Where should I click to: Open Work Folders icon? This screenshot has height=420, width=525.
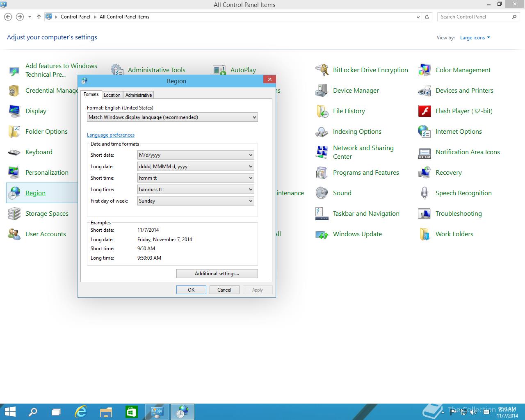[x=425, y=234]
